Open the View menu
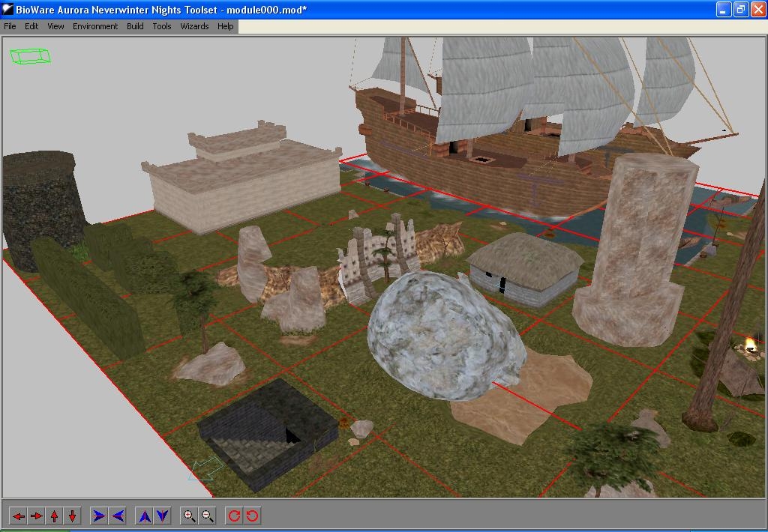This screenshot has height=532, width=768. [x=55, y=26]
